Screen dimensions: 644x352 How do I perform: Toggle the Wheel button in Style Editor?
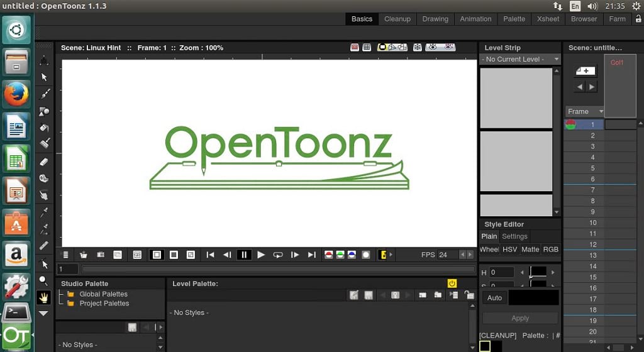(489, 250)
